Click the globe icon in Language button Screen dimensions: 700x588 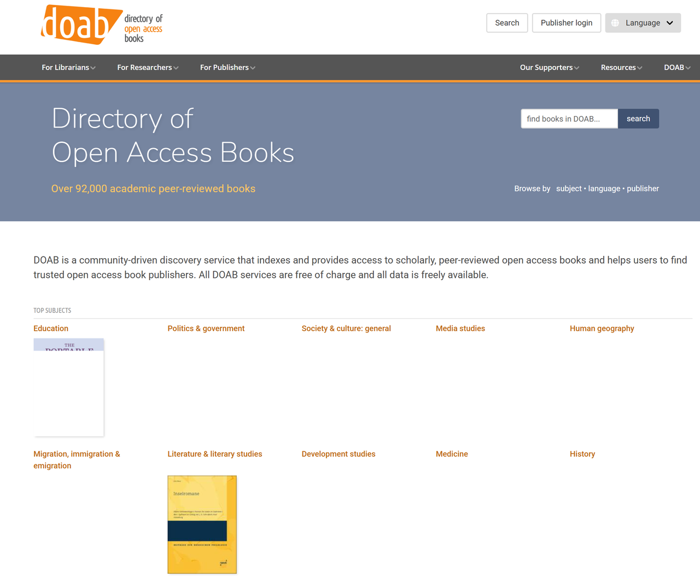coord(615,23)
